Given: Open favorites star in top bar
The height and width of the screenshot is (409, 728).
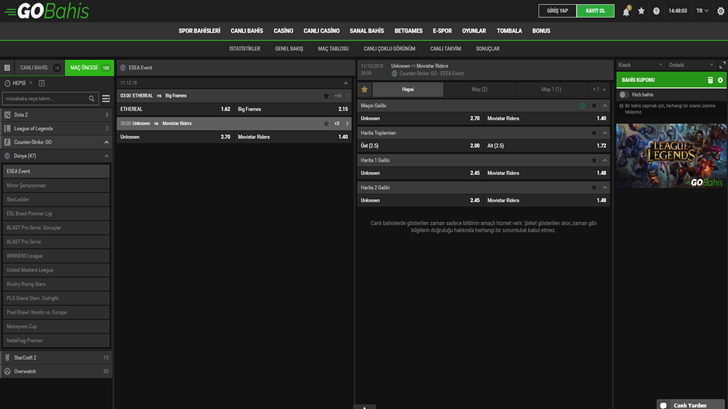Looking at the screenshot, I should (x=641, y=11).
